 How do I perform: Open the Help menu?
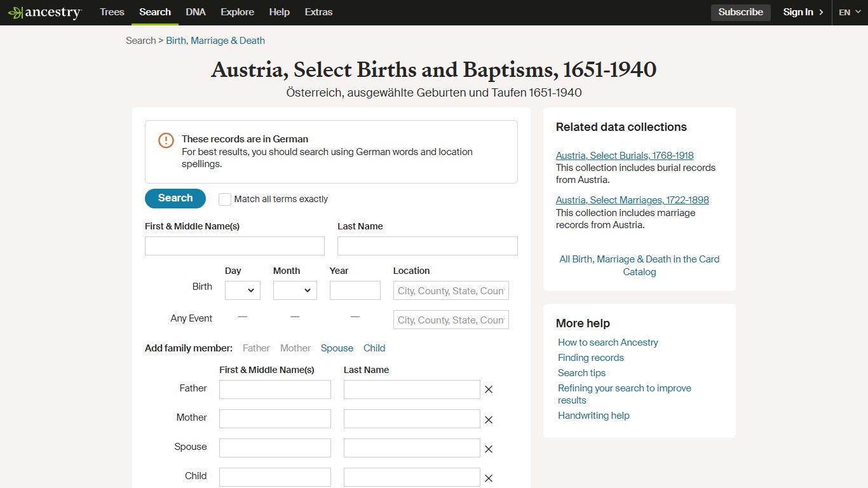coord(279,12)
